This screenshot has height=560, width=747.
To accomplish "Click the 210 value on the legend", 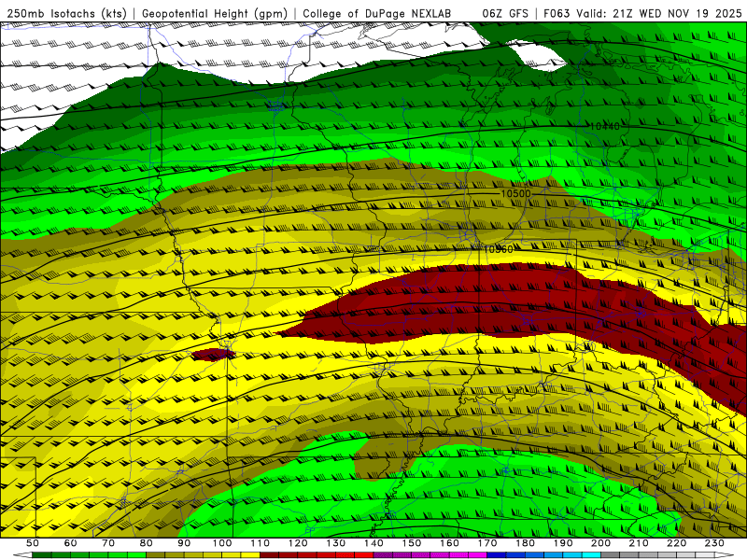I will 639,543.
